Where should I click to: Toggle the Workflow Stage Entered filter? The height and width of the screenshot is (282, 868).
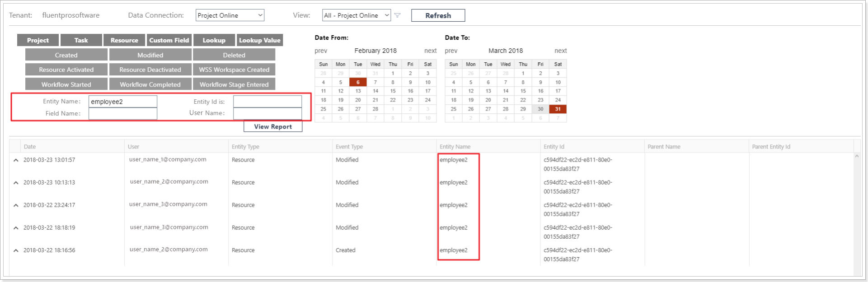[234, 84]
